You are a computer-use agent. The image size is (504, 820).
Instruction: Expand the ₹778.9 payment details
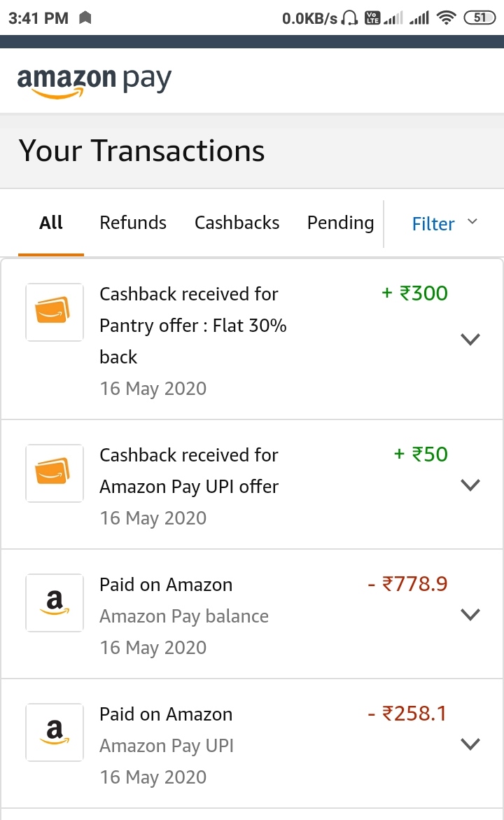point(470,614)
